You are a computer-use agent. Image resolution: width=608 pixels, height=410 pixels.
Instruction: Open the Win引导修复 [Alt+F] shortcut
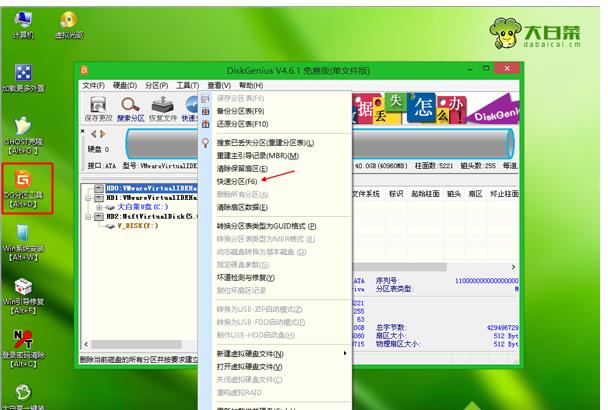(23, 296)
